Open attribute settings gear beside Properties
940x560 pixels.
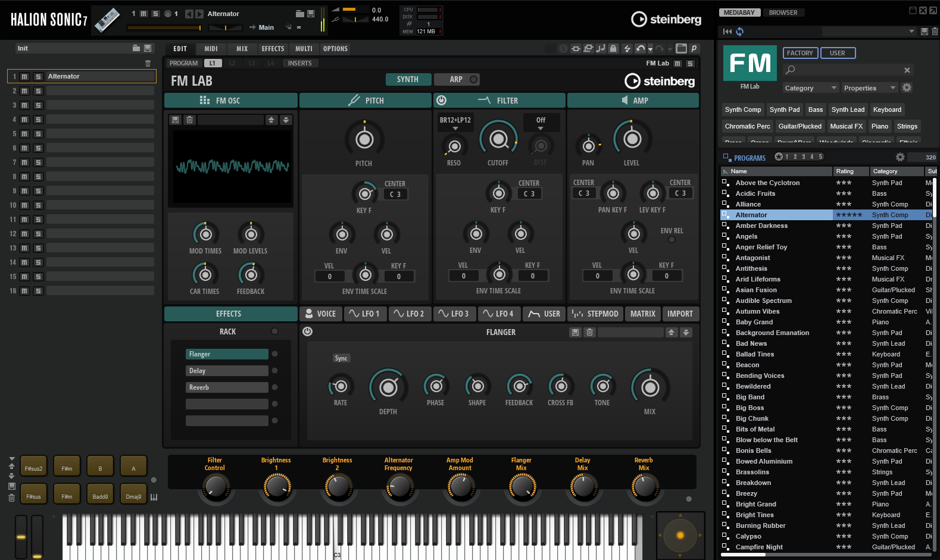(907, 87)
